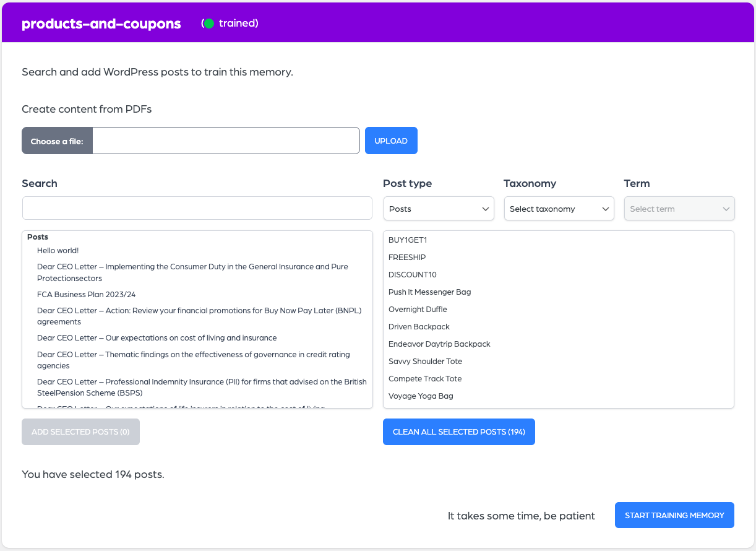Screen dimensions: 756x551
Task: Open the Post type dropdown
Action: pyautogui.click(x=439, y=209)
